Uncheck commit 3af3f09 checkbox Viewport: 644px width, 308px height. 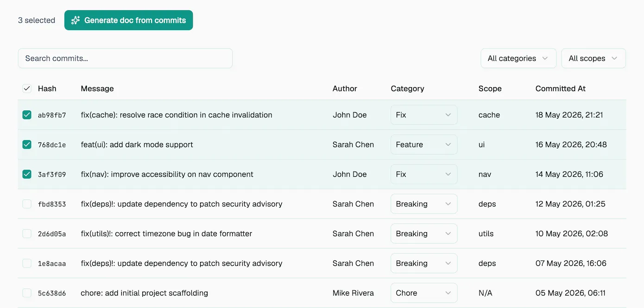coord(27,174)
